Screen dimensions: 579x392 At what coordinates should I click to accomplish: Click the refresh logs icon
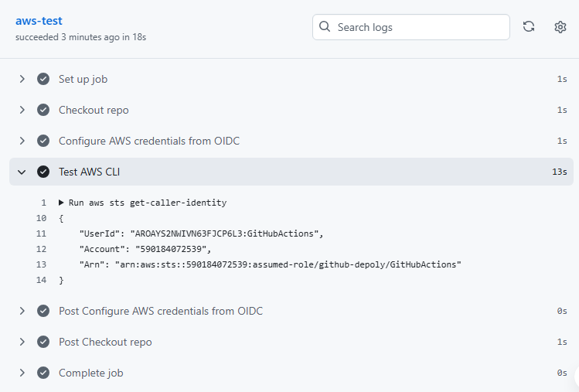coord(529,27)
